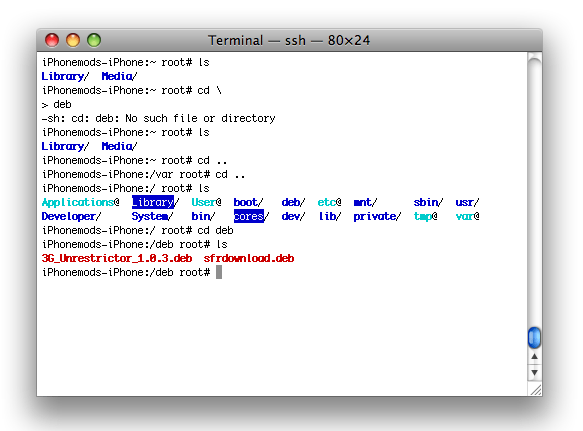Image resolution: width=583 pixels, height=431 pixels.
Task: Click the red close window button
Action: click(x=52, y=40)
